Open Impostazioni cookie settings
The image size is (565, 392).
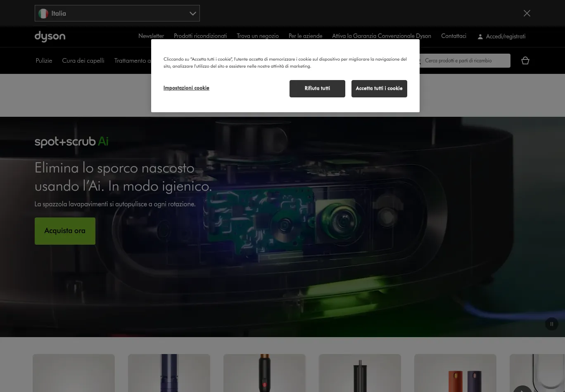click(x=186, y=88)
